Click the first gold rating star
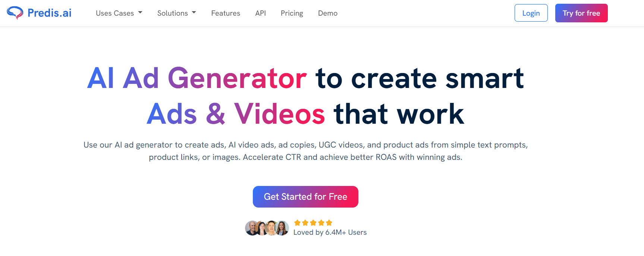 [297, 223]
